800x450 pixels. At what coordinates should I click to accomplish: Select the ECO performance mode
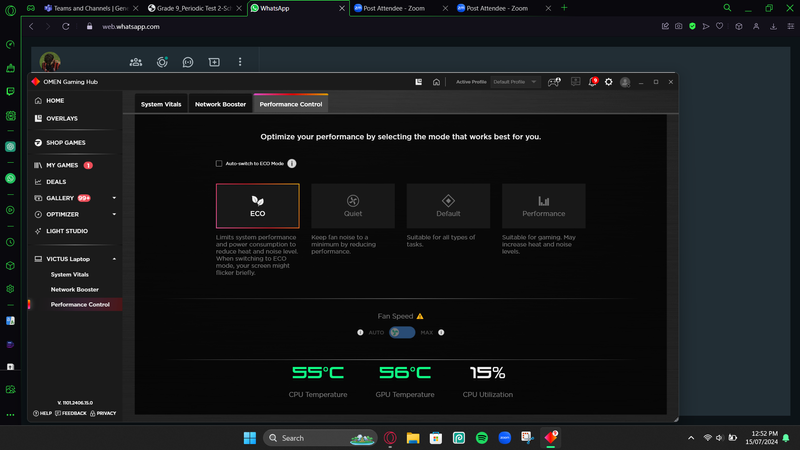pos(258,206)
